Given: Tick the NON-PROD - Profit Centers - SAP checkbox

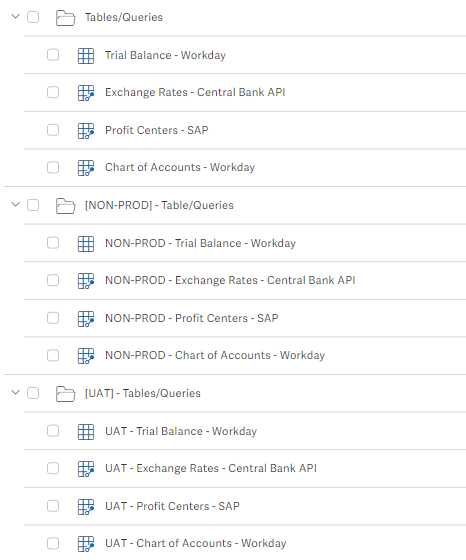Looking at the screenshot, I should pyautogui.click(x=53, y=318).
